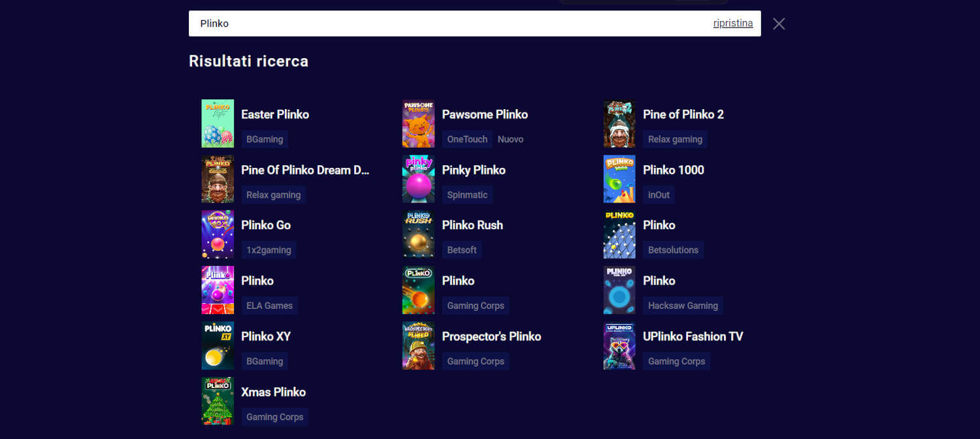
Task: Select the Pine of Plinko 2 thumbnail
Action: [x=619, y=123]
